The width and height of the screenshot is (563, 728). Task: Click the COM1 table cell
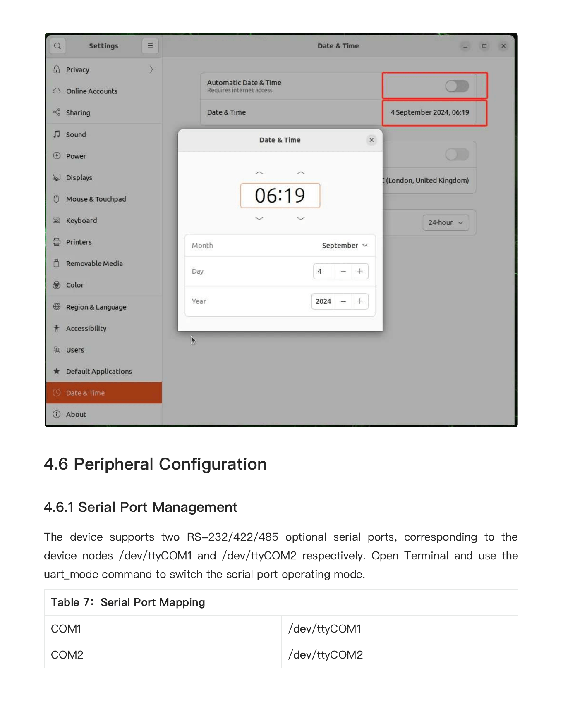(163, 629)
